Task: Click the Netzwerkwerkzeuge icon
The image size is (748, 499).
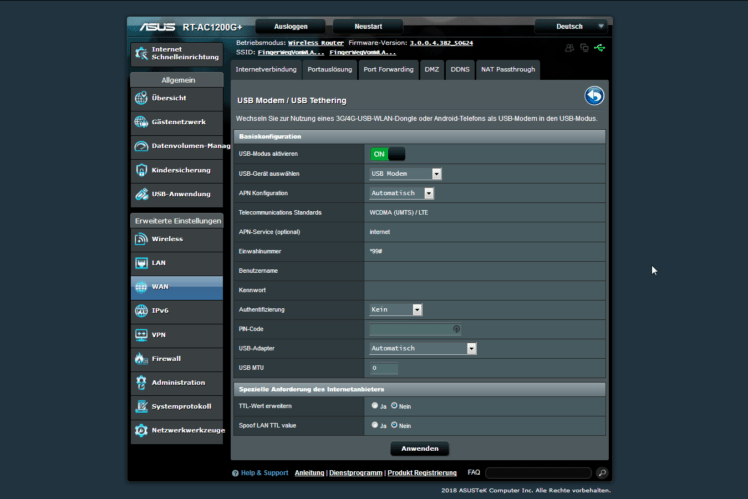Action: tap(141, 430)
